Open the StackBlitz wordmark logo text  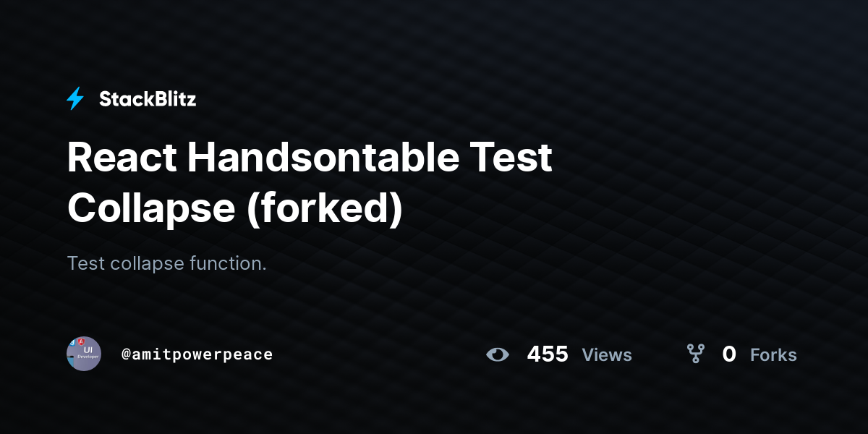pos(148,99)
